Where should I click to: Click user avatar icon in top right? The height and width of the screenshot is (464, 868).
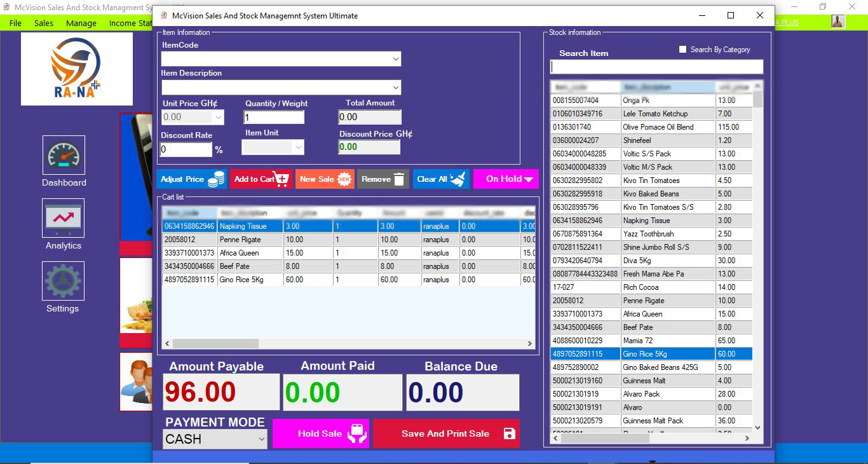click(x=838, y=22)
